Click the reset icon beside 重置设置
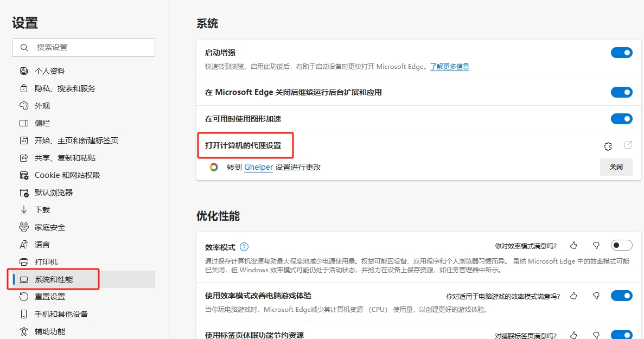 point(24,296)
